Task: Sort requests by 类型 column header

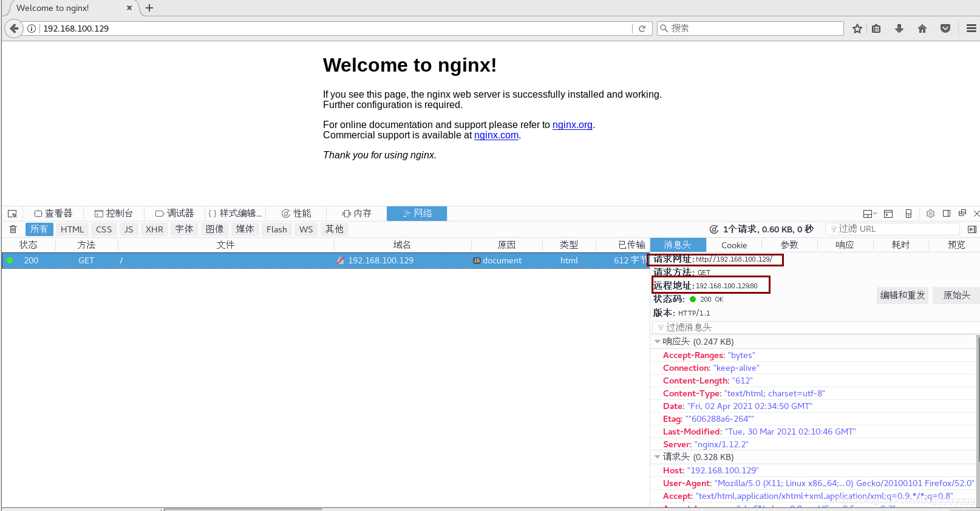Action: point(569,245)
